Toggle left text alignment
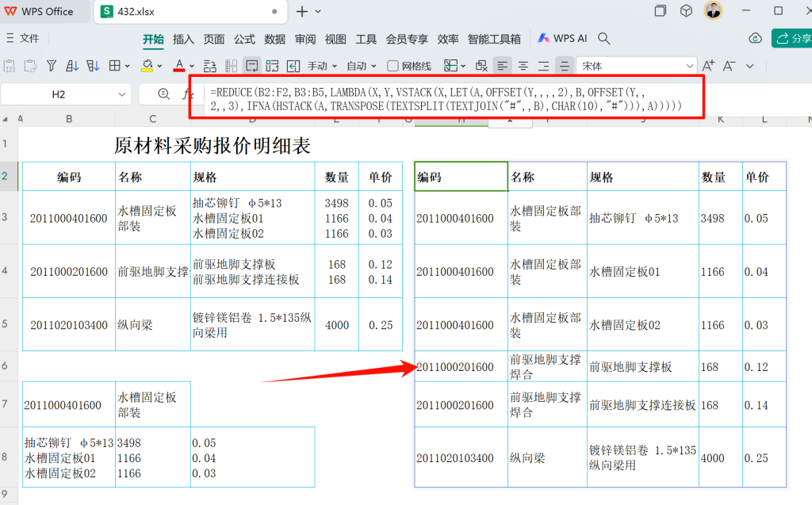The height and width of the screenshot is (505, 812). coord(502,66)
